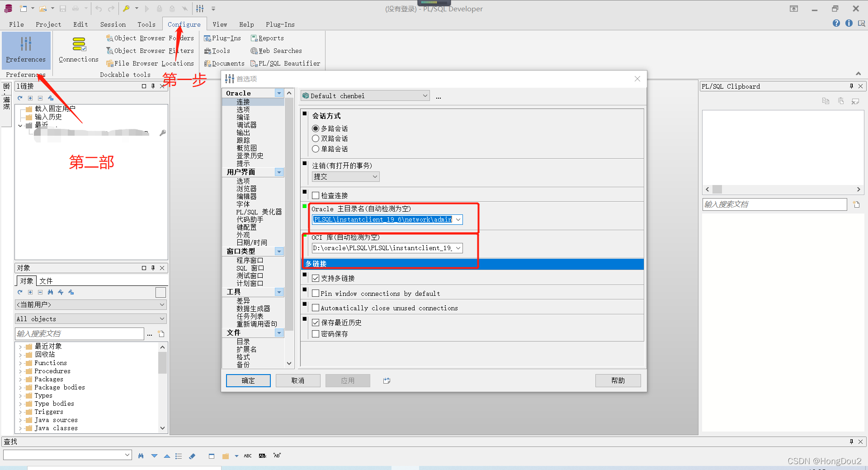The height and width of the screenshot is (470, 868).
Task: Open File Browser Locations
Action: coord(150,64)
